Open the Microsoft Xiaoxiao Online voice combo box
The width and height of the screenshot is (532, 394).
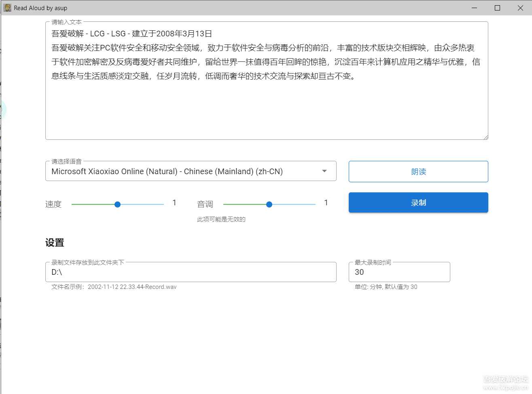(x=182, y=171)
